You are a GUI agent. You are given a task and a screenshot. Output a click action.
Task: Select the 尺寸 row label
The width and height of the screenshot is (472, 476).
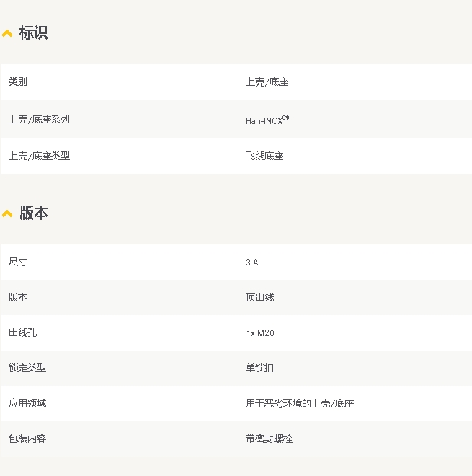[18, 262]
